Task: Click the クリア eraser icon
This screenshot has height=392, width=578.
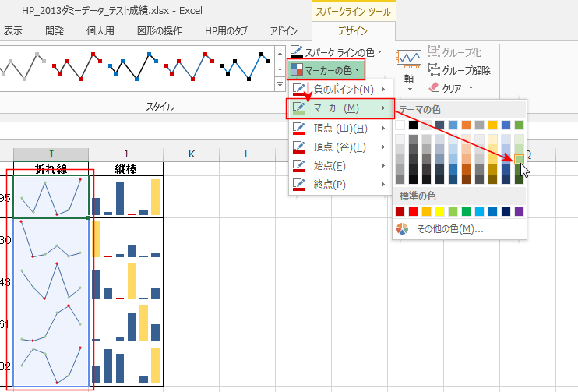Action: 434,88
